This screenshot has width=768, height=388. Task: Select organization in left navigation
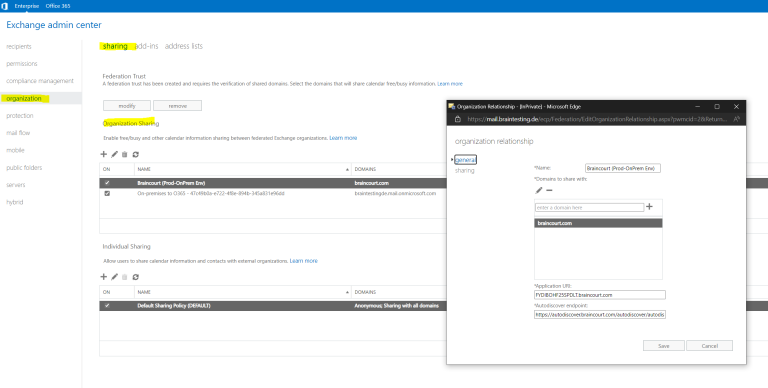pyautogui.click(x=24, y=98)
